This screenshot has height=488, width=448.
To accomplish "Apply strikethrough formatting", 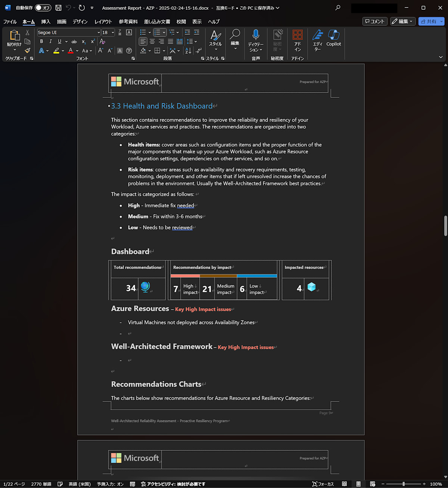I will tap(74, 41).
